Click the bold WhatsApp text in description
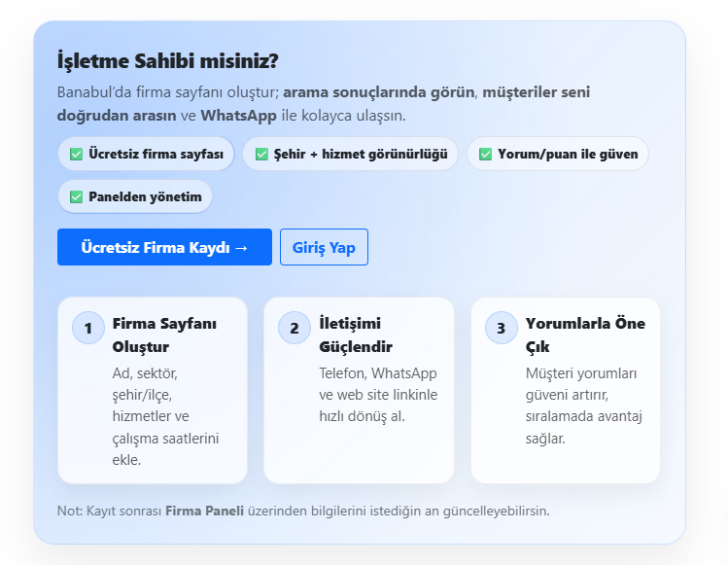This screenshot has width=728, height=565. 237,115
